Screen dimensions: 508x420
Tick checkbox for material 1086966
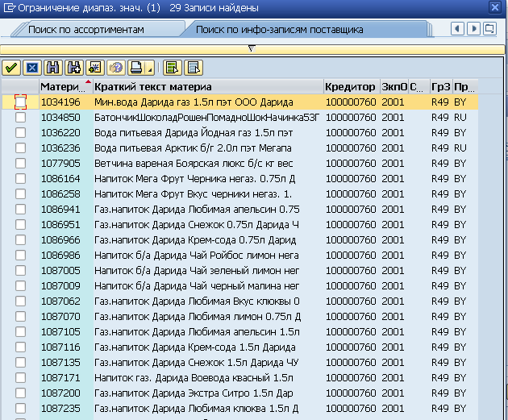(x=20, y=240)
